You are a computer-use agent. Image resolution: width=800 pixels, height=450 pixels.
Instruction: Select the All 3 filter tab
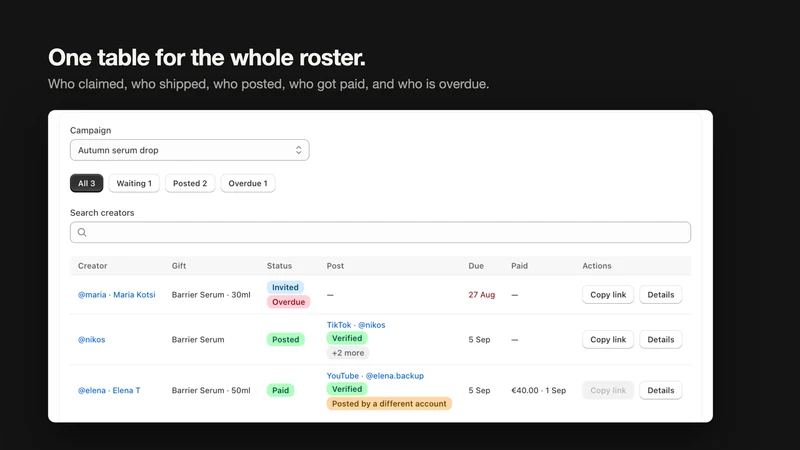click(x=86, y=183)
